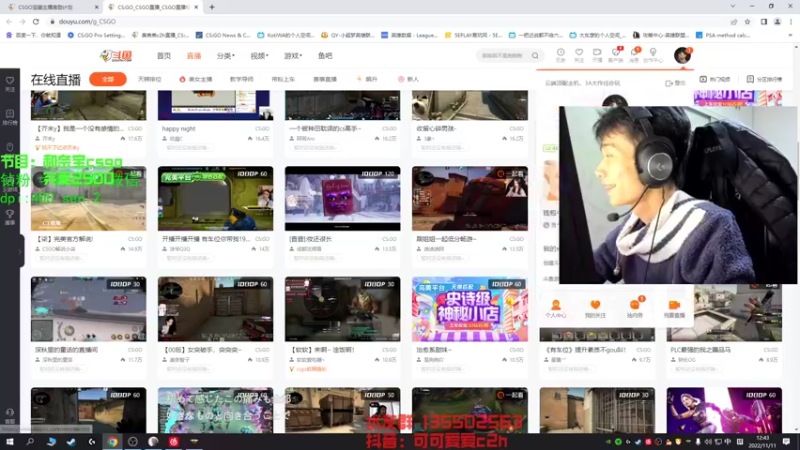Open the viewing history clock icon
800x450 pixels.
(560, 55)
